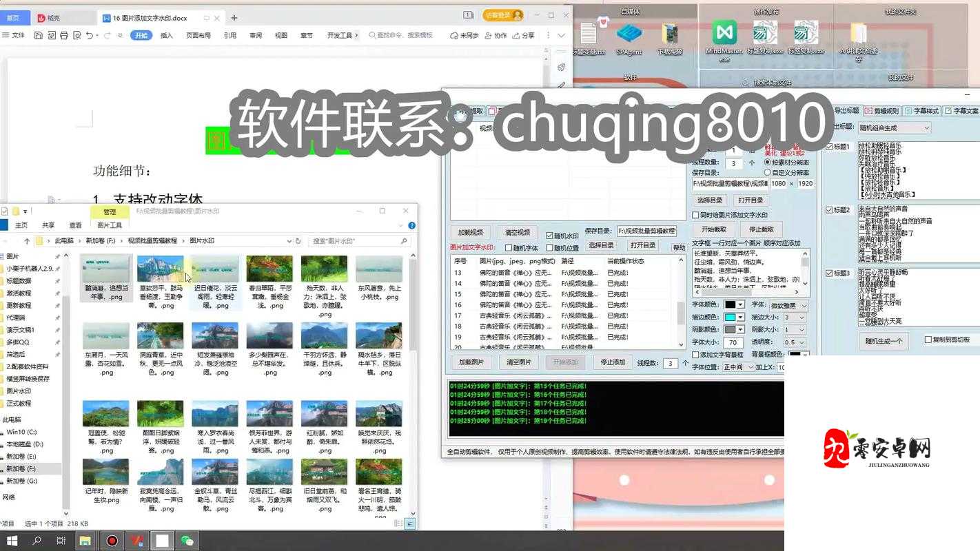This screenshot has height=551, width=980.
Task: Click the screen recorder taskbar icon
Action: tap(112, 541)
